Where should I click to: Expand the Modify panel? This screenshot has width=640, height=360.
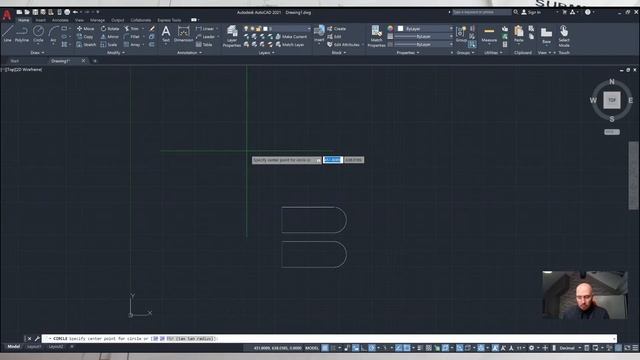click(116, 53)
